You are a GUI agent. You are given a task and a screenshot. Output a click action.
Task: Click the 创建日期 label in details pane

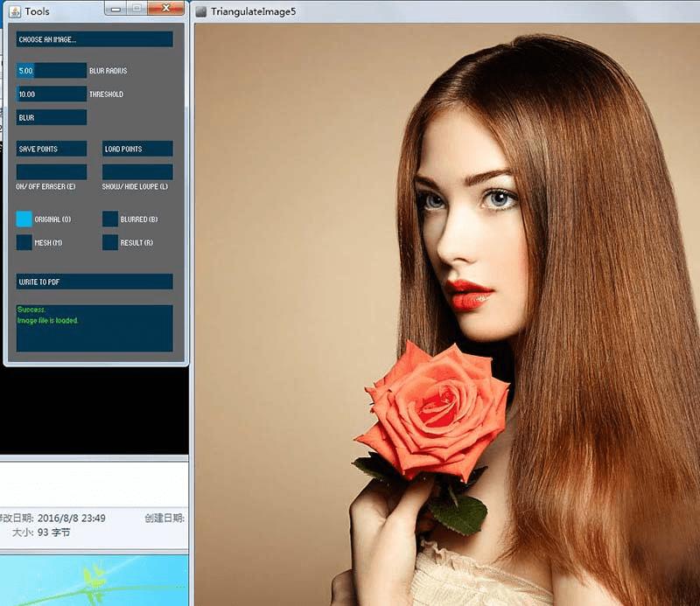click(164, 518)
